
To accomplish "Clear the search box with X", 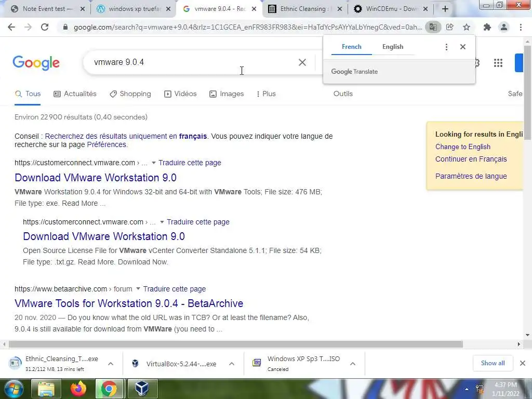I will tap(302, 62).
